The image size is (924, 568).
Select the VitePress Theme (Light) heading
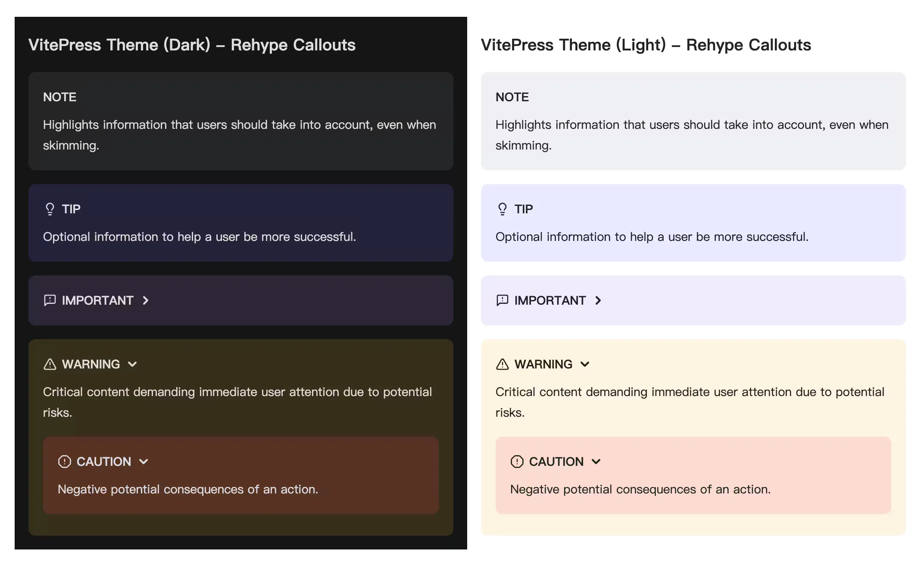coord(646,44)
